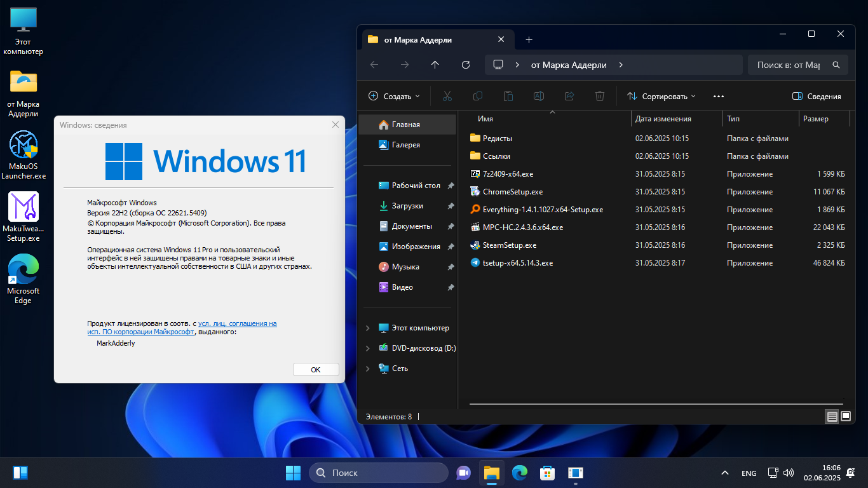Expand Этот компьютер in navigation pane
The width and height of the screenshot is (868, 488).
pyautogui.click(x=367, y=328)
